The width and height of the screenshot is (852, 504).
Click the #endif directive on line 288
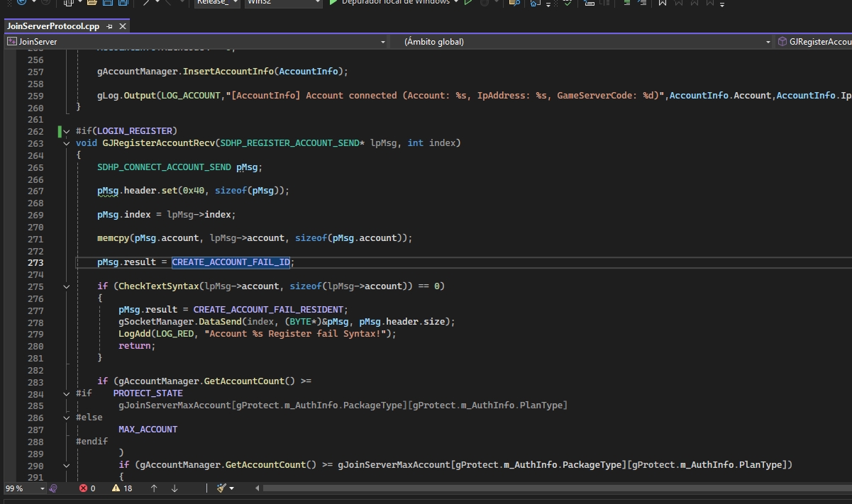(x=92, y=441)
